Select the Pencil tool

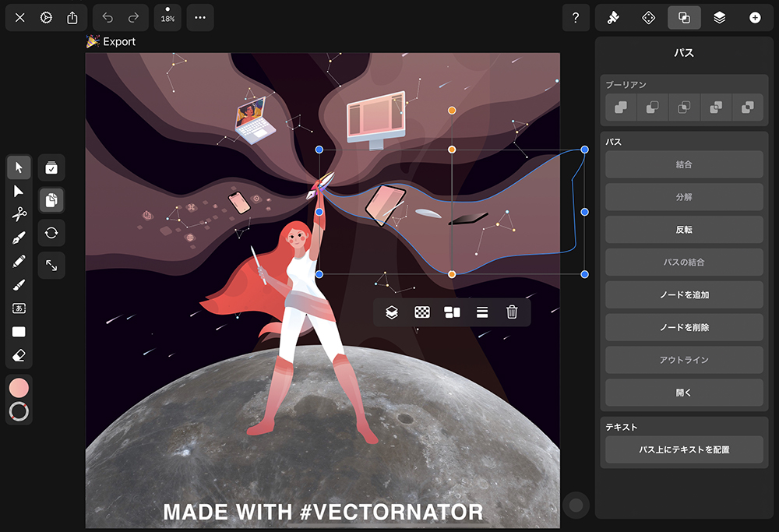tap(19, 262)
